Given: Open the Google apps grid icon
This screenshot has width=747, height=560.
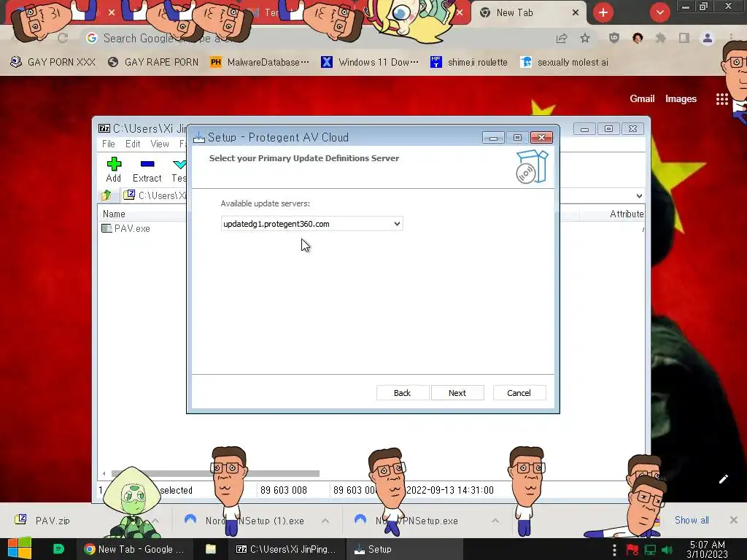Looking at the screenshot, I should click(721, 99).
